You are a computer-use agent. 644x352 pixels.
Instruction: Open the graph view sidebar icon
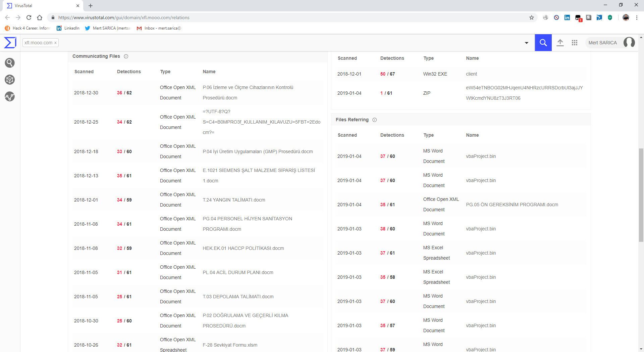(x=10, y=80)
